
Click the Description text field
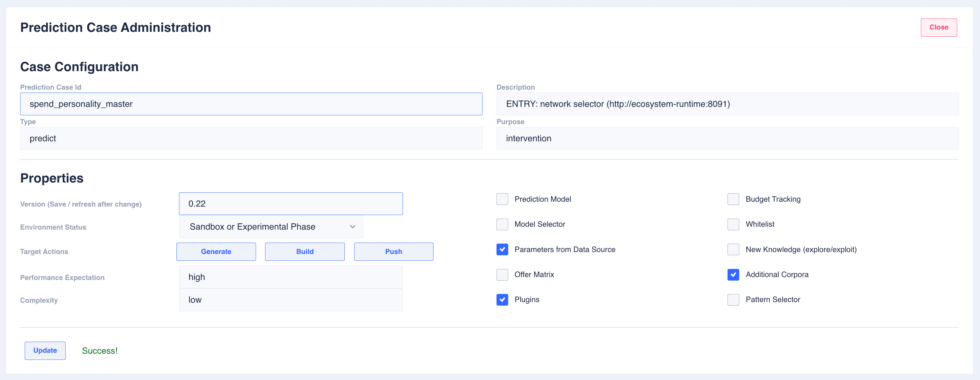(x=727, y=104)
